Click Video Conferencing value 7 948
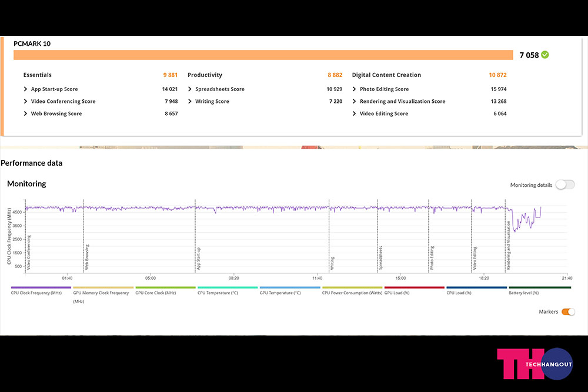Screen dimensions: 588x392 coord(171,101)
